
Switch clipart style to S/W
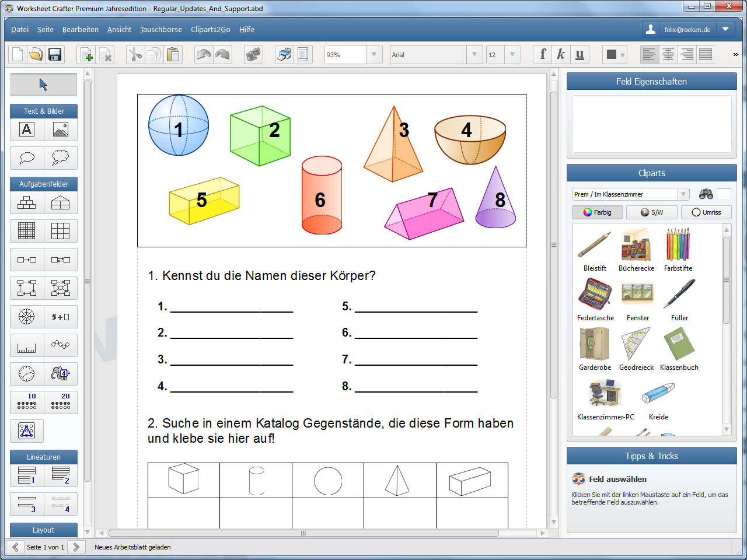(652, 212)
